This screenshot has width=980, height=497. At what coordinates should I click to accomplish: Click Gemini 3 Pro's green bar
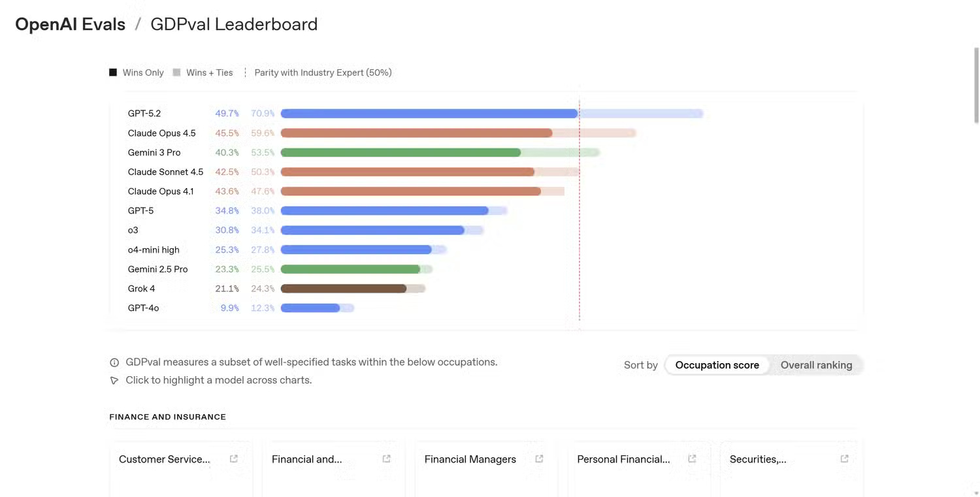[x=400, y=152]
